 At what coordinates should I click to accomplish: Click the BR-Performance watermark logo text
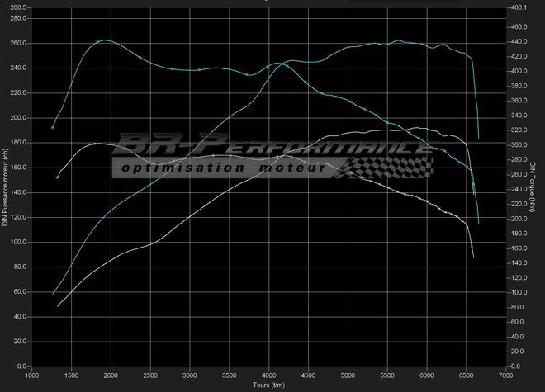coord(272,146)
